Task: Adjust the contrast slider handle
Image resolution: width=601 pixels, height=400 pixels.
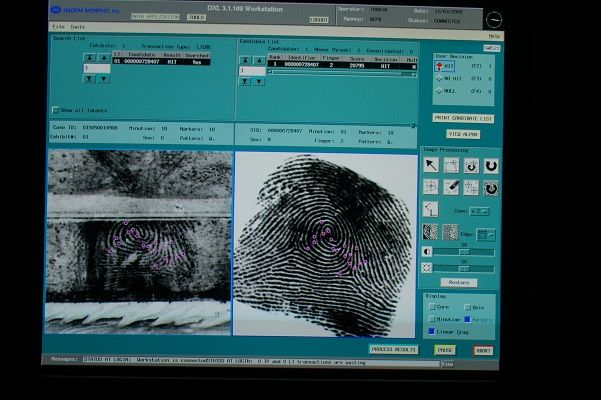Action: (464, 252)
